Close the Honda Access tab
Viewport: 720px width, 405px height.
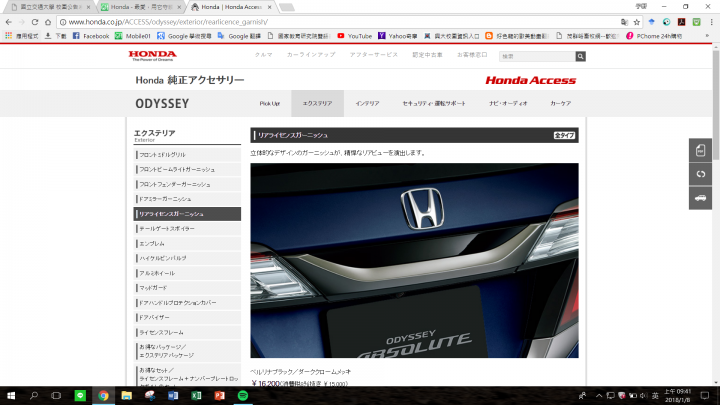point(269,7)
